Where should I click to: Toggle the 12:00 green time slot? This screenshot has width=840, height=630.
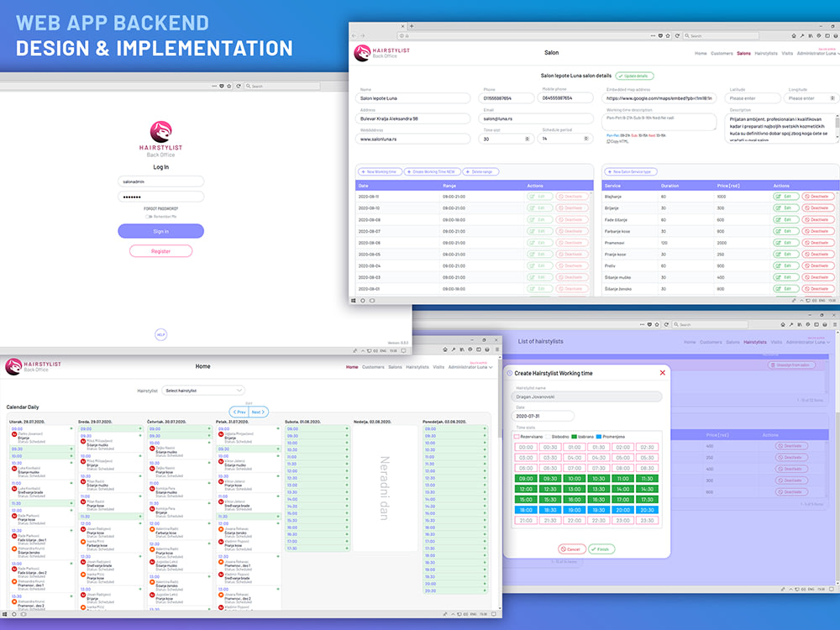526,489
